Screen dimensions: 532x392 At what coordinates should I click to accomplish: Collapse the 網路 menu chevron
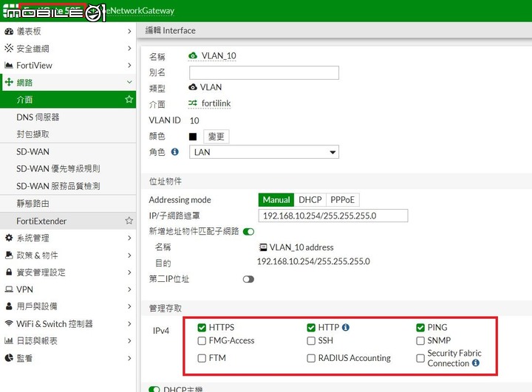click(x=129, y=82)
